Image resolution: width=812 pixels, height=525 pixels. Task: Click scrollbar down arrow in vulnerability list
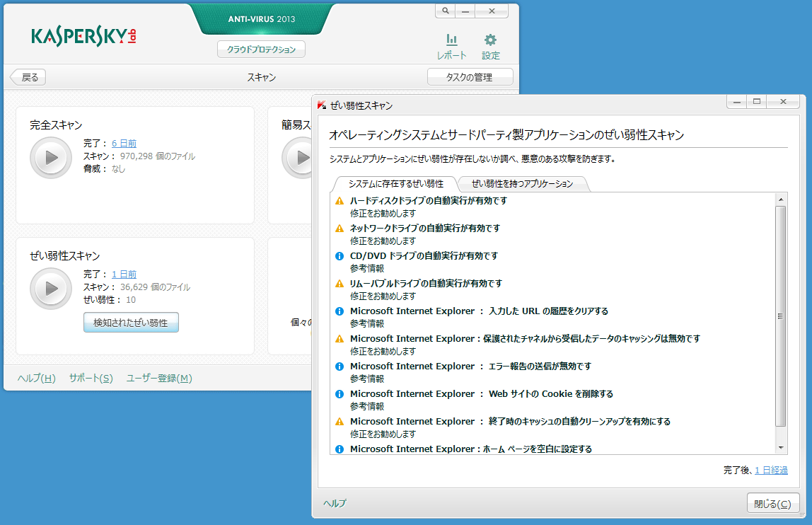[781, 448]
